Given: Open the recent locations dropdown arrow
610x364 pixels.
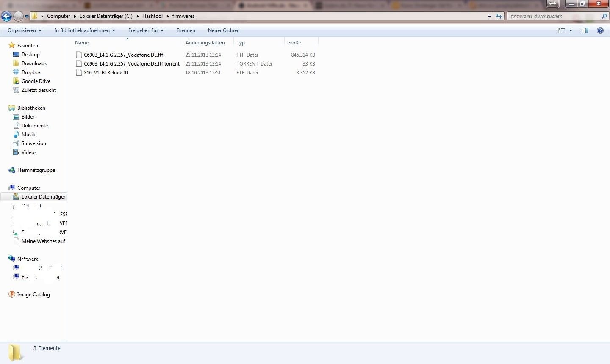Looking at the screenshot, I should [27, 17].
